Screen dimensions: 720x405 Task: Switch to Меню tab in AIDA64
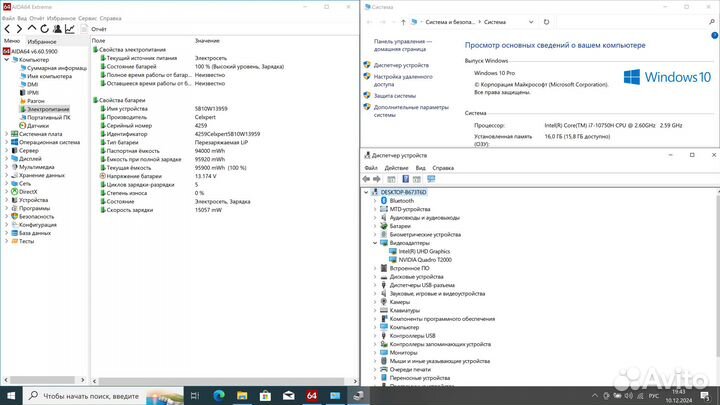click(12, 41)
